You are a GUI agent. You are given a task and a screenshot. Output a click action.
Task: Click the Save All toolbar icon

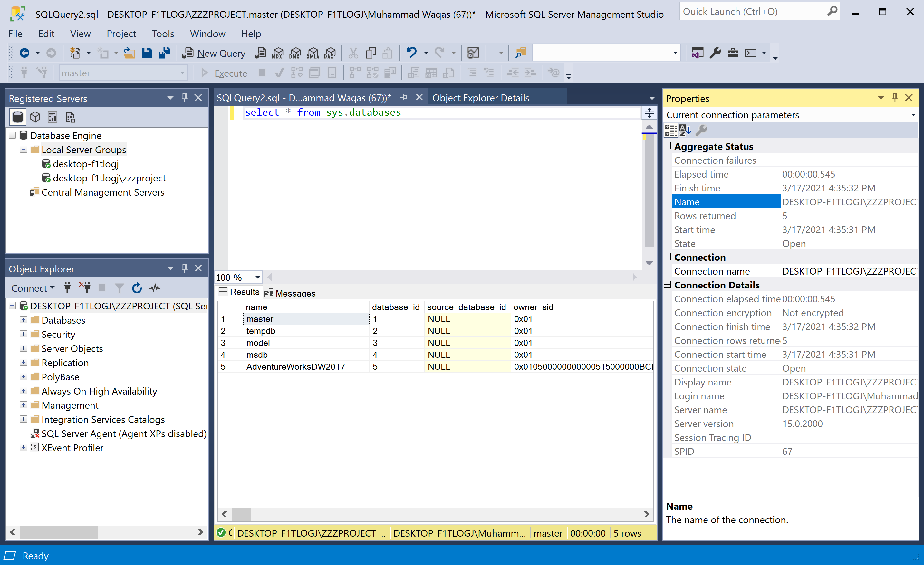pos(164,53)
